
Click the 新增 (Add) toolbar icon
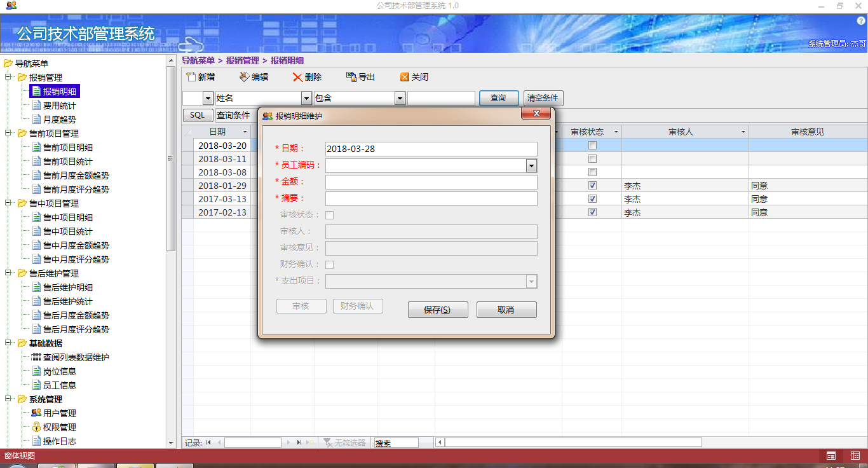click(x=191, y=77)
